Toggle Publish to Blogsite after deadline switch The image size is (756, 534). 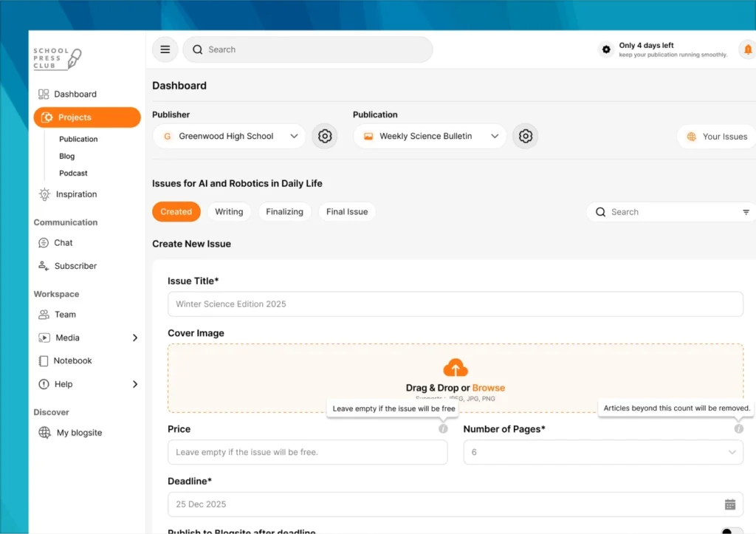tap(731, 531)
